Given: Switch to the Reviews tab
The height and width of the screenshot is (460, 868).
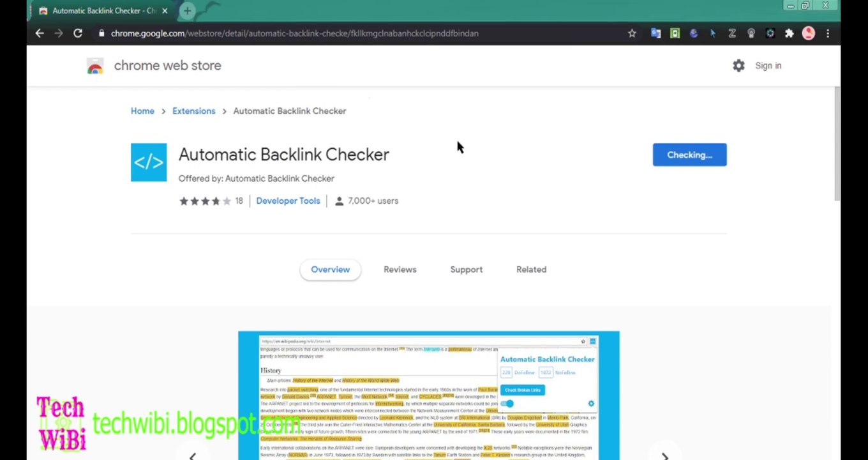Looking at the screenshot, I should click(x=400, y=270).
